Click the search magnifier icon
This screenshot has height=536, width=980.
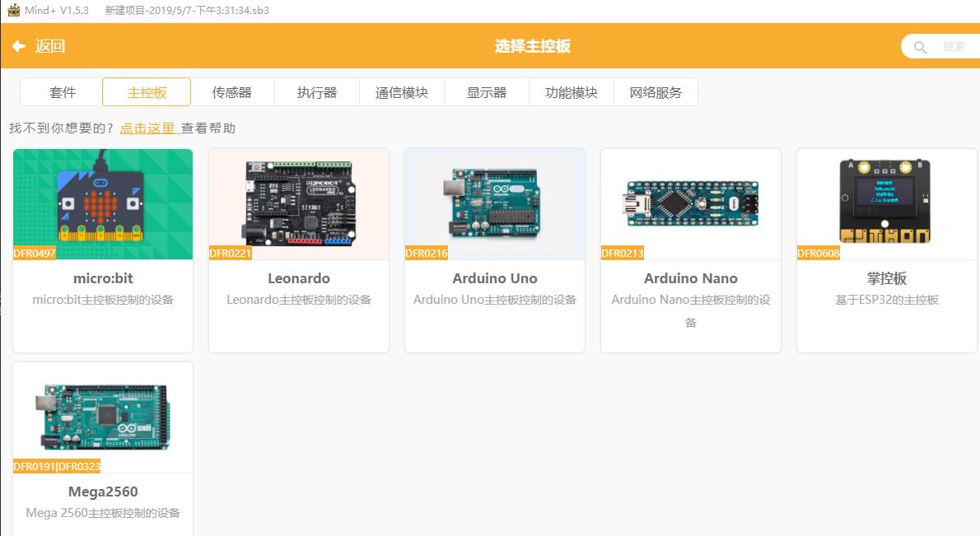click(920, 47)
